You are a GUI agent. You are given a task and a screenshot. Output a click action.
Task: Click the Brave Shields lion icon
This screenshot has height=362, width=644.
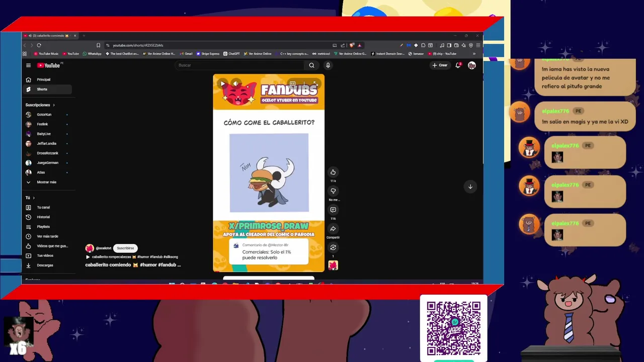(352, 45)
